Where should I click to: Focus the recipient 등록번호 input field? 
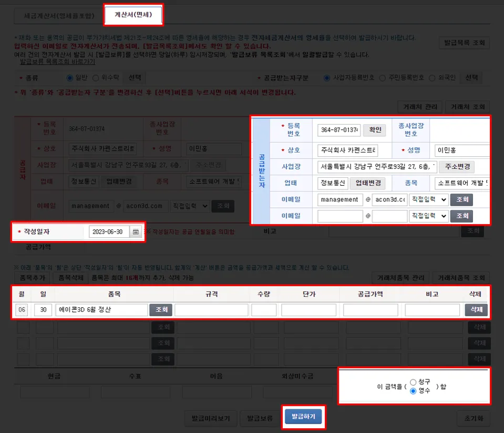(x=339, y=130)
